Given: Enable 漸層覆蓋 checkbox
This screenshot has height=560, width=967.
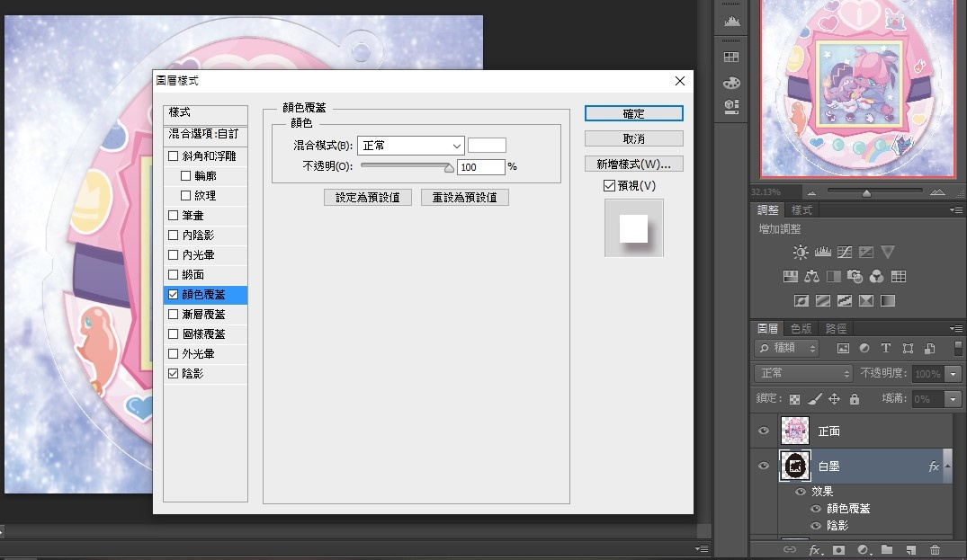Looking at the screenshot, I should 174,315.
